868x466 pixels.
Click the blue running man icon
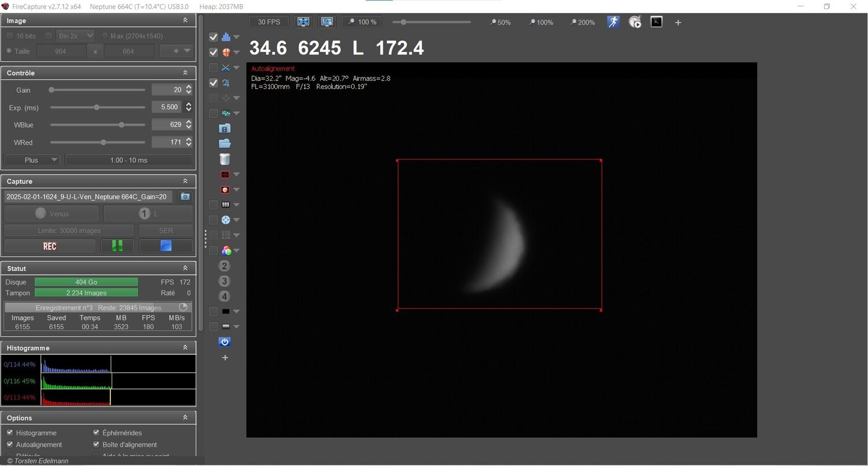pyautogui.click(x=613, y=22)
